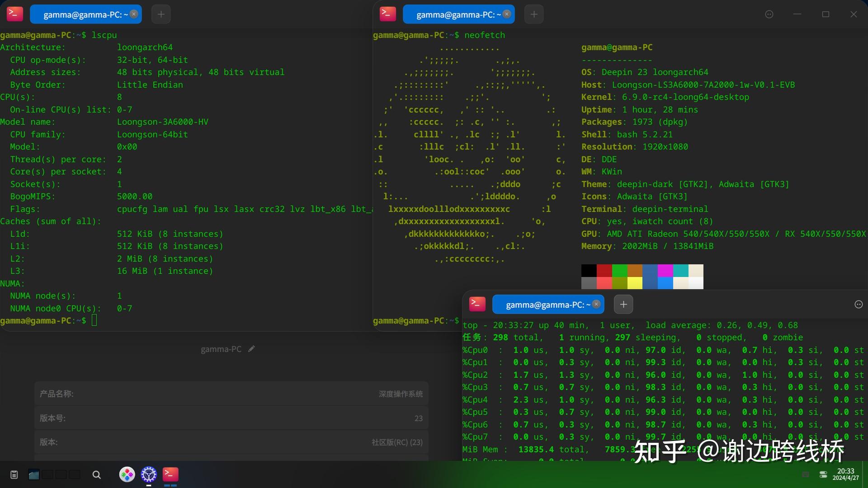Start Grand Search with the magnifier icon
This screenshot has width=868, height=488.
tap(96, 475)
